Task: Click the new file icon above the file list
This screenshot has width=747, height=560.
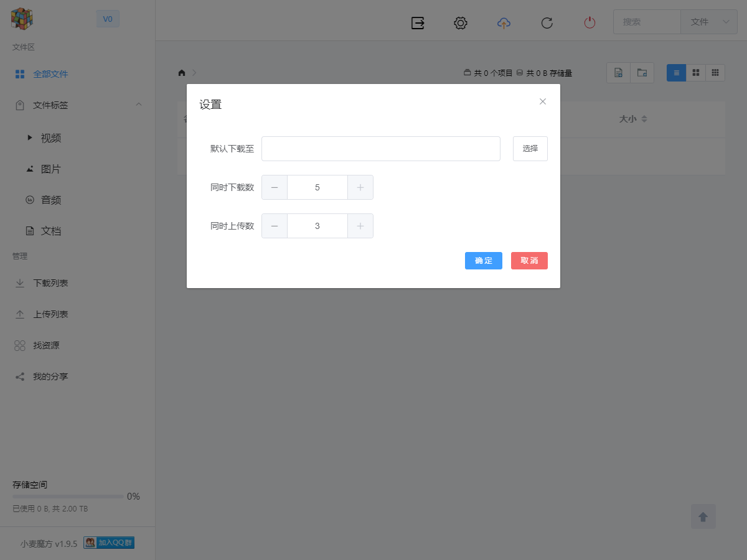Action: coord(618,72)
